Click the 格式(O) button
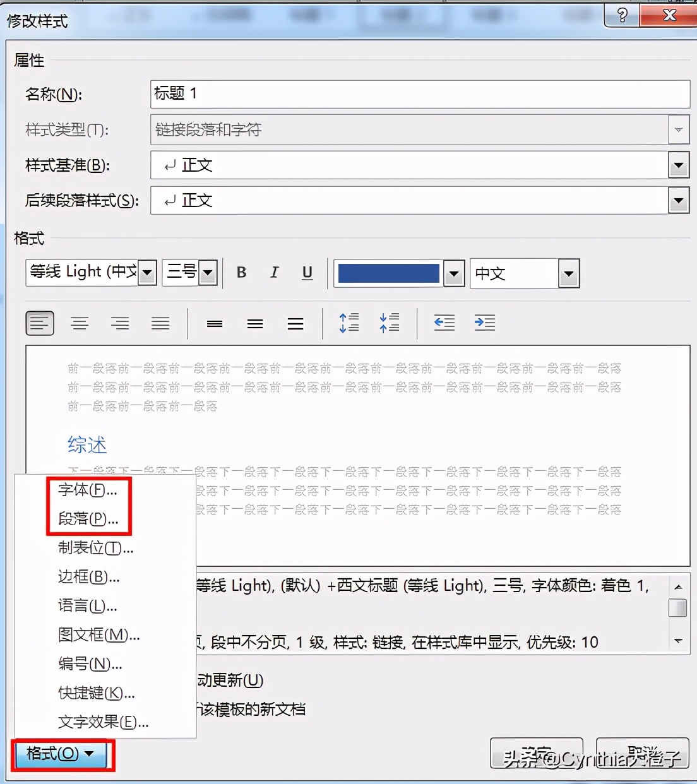Screen dimensions: 697x784 coord(61,754)
